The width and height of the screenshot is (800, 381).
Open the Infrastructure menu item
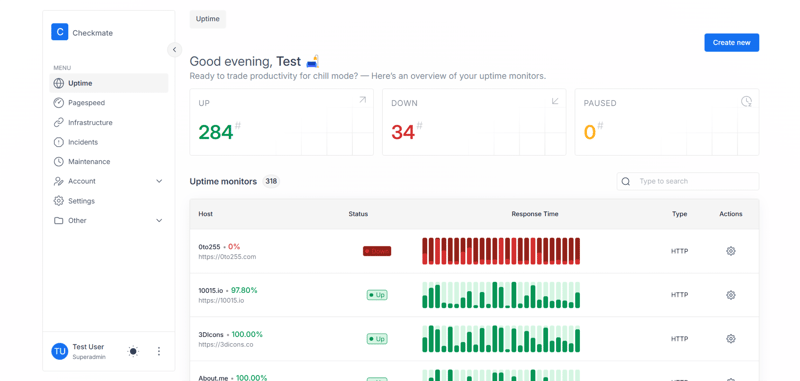click(x=109, y=122)
